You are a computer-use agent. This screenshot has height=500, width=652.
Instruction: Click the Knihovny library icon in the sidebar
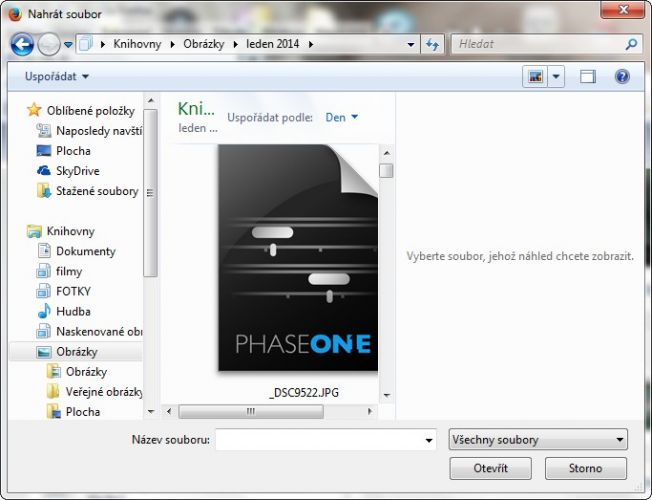point(35,231)
